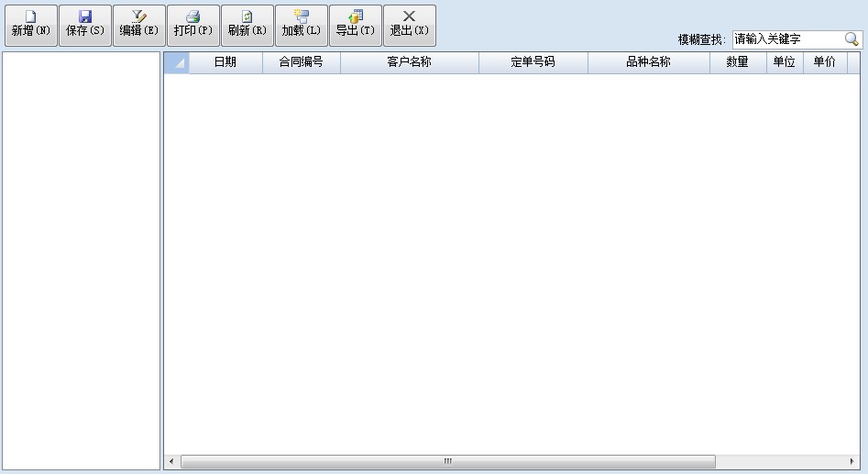The width and height of the screenshot is (868, 474).
Task: Sort by the 日期 column header
Action: (x=225, y=62)
